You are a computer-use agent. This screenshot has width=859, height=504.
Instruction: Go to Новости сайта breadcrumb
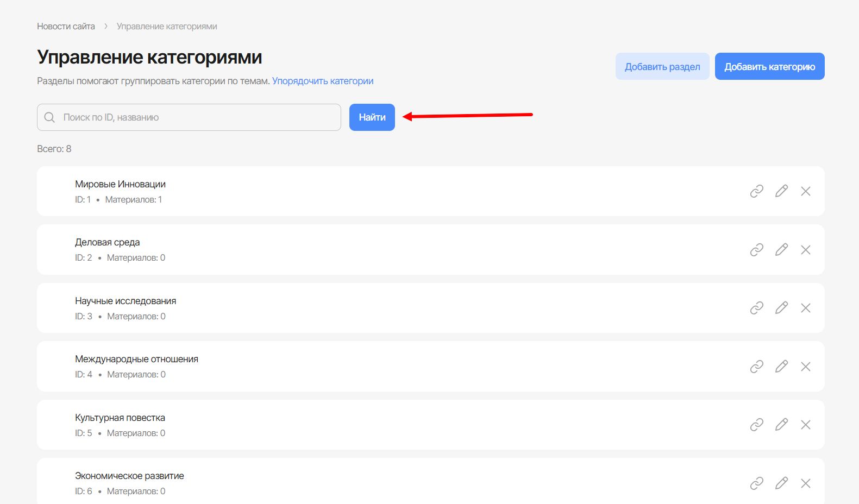pos(66,26)
